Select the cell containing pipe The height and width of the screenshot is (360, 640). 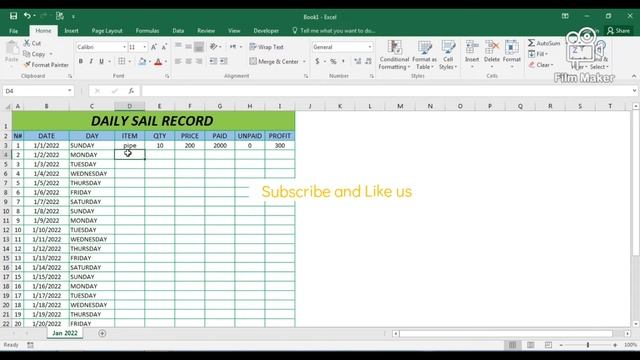pyautogui.click(x=130, y=145)
